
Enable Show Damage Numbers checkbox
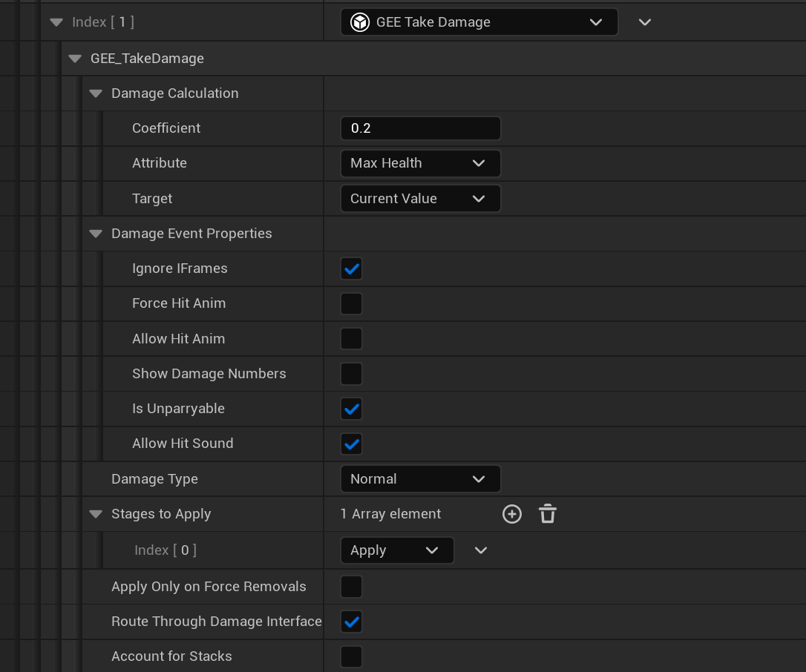[352, 374]
